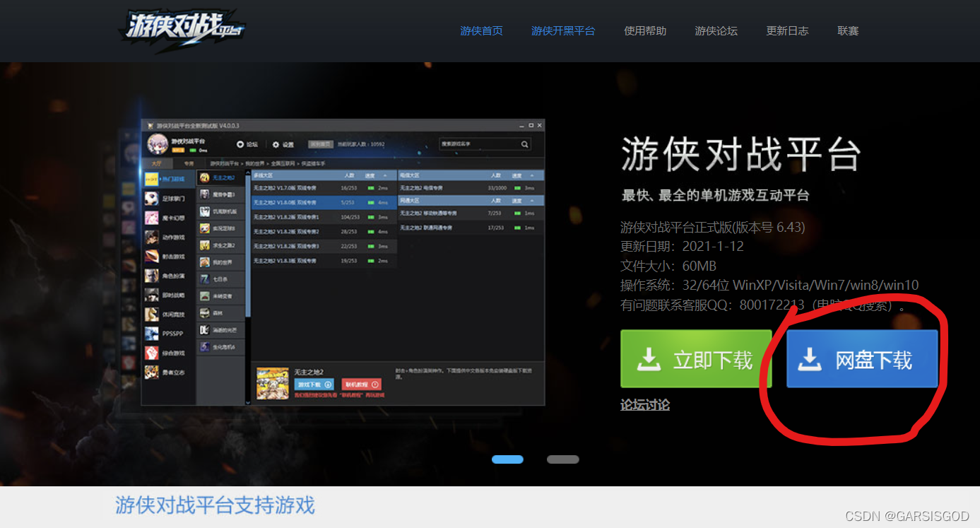The width and height of the screenshot is (980, 528).
Task: Collapse the 多线大区 section arrow
Action: [x=385, y=175]
